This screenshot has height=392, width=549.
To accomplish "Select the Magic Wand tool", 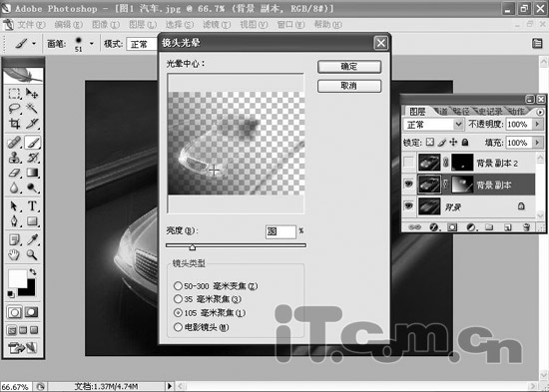I will click(x=32, y=109).
